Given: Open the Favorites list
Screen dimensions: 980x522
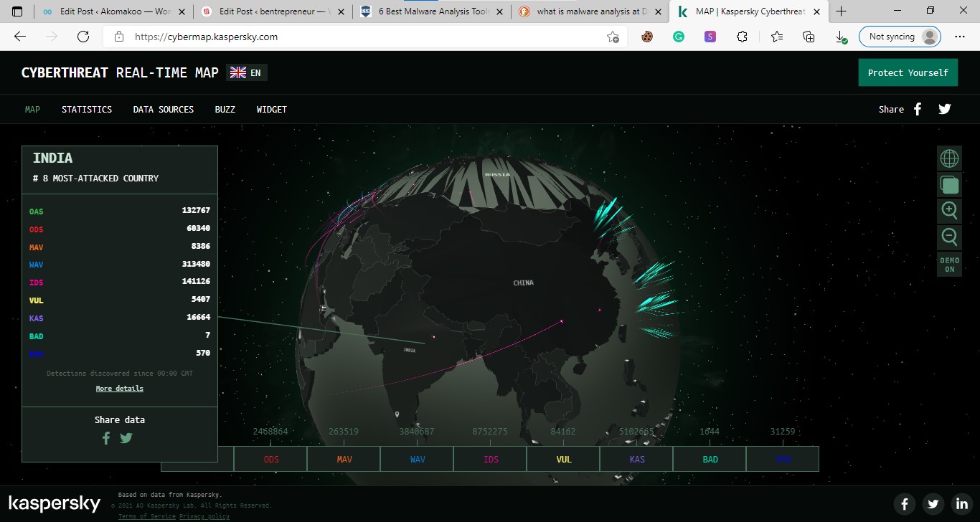Looking at the screenshot, I should pos(776,37).
